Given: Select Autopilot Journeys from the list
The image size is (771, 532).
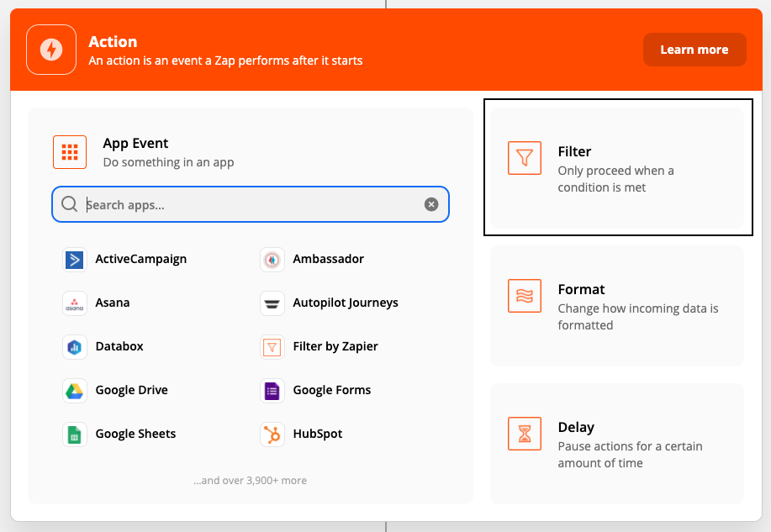Looking at the screenshot, I should 346,303.
